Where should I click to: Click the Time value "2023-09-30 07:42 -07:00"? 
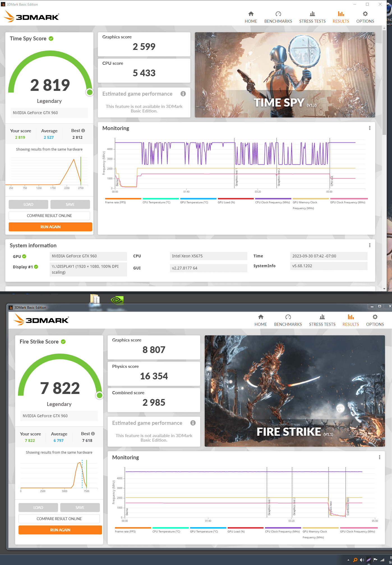point(329,256)
